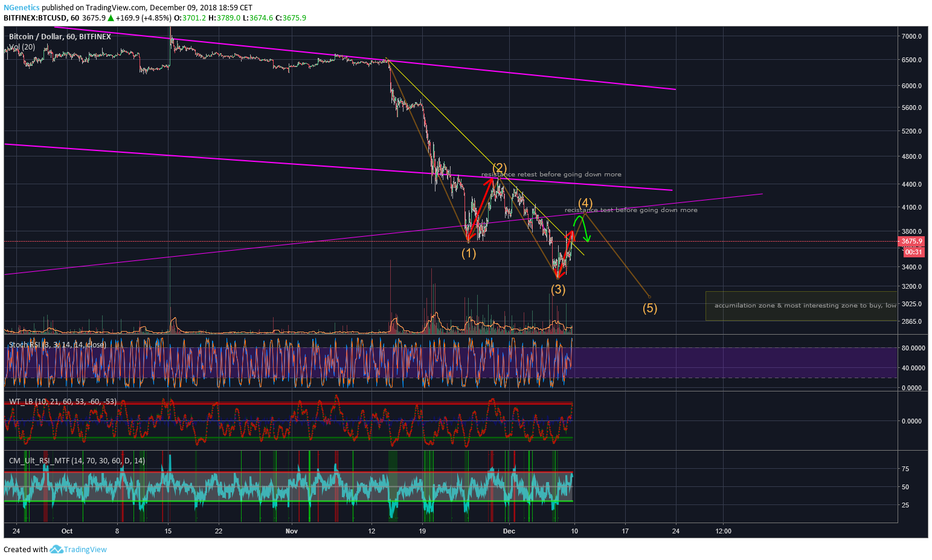Select the BITFINEX:BTCUSD, 60 symbol text
Screen dimensions: 932x560
coord(41,18)
